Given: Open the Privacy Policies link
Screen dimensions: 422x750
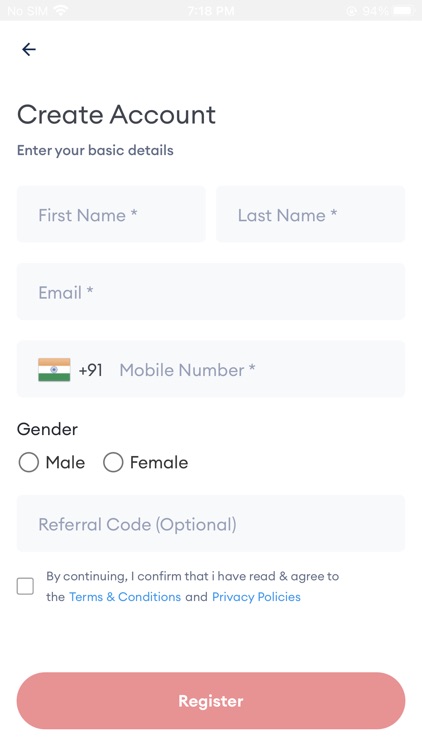Looking at the screenshot, I should [x=256, y=597].
